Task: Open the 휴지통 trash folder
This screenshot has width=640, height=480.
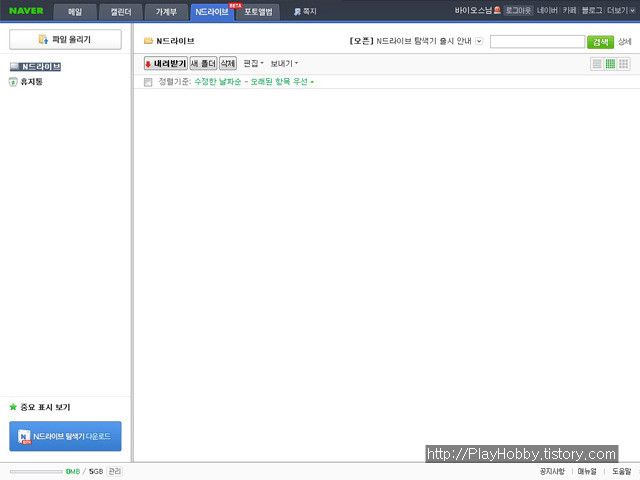Action: (31, 82)
